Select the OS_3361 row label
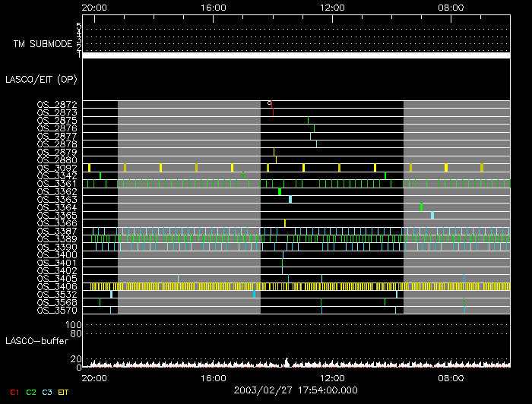Screen dimensions: 532x404 coord(57,183)
